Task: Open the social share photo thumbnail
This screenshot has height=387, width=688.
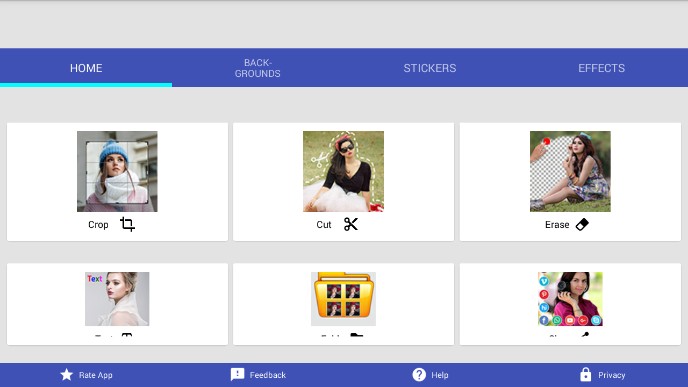Action: pos(570,299)
